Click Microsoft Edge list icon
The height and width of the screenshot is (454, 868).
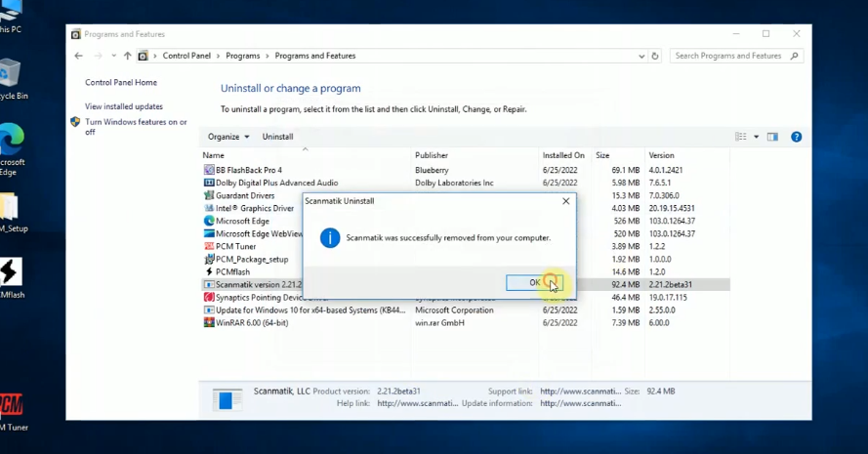(209, 221)
